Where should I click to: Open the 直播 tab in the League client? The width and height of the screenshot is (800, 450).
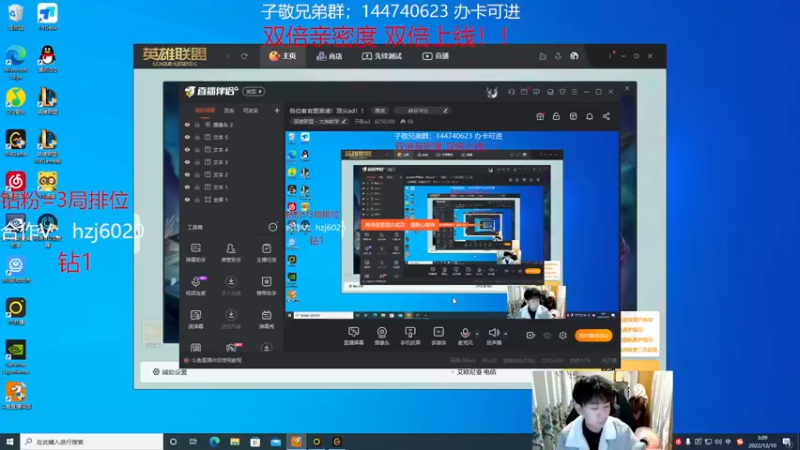(436, 56)
